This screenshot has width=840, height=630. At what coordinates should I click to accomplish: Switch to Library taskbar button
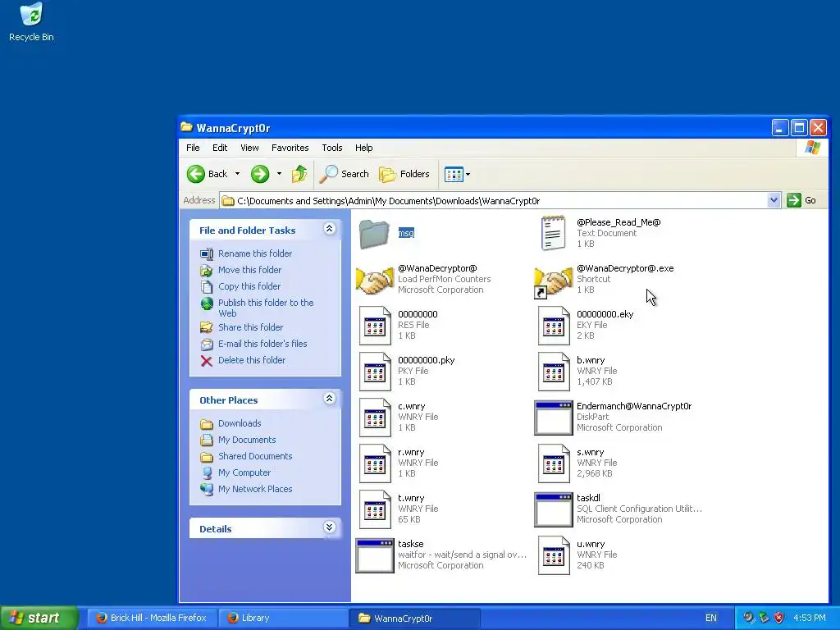coord(283,619)
